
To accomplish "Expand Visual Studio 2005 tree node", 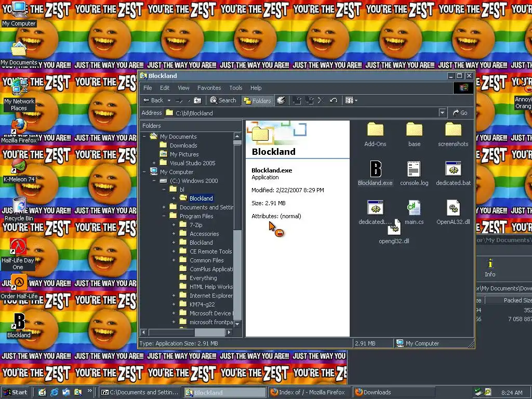I will point(154,163).
